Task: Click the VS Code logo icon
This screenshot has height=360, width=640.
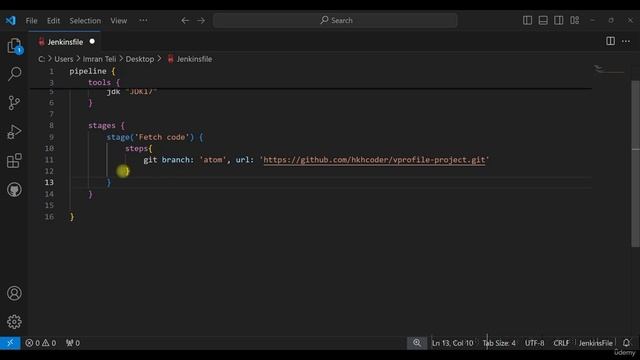Action: (x=11, y=20)
